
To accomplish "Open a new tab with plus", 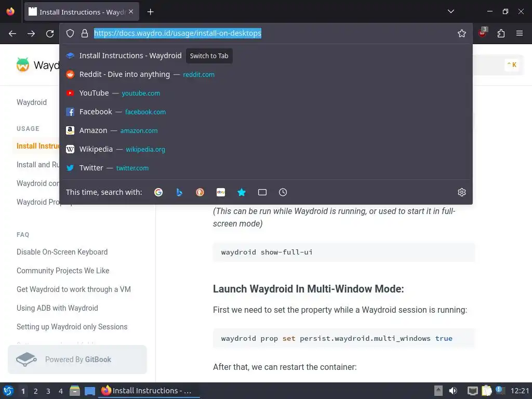I will tap(150, 12).
